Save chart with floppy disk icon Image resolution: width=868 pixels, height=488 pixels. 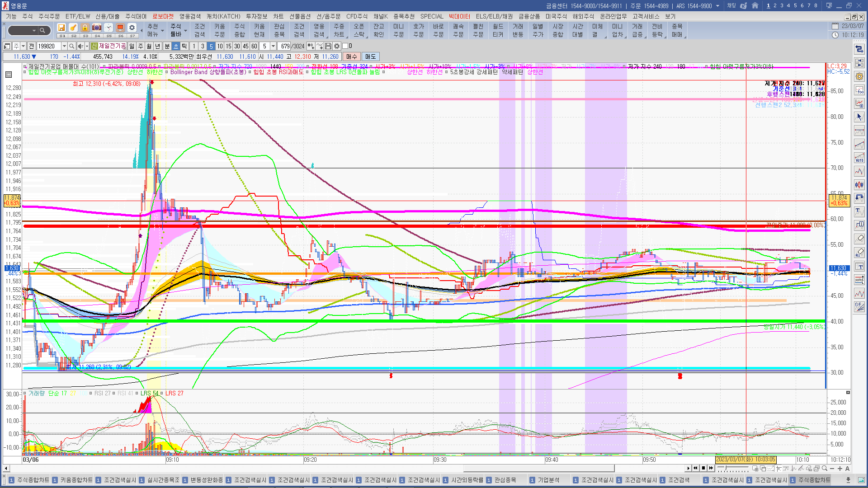tap(328, 46)
